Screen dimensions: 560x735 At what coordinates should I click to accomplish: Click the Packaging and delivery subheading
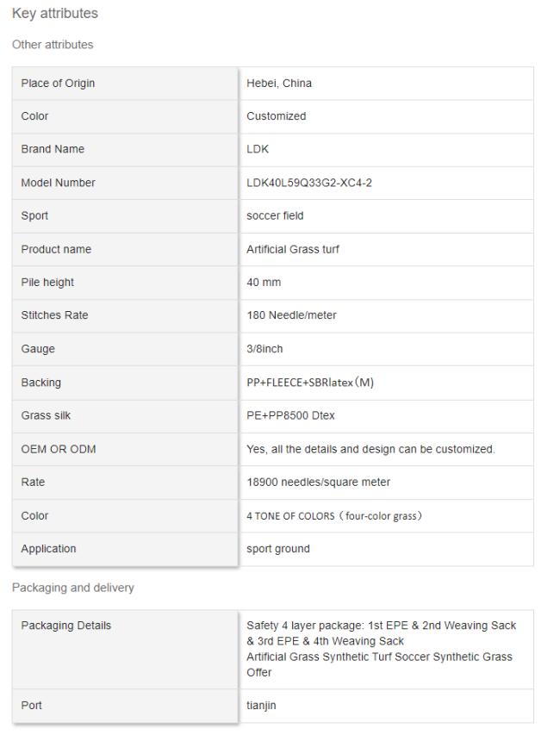click(x=72, y=588)
